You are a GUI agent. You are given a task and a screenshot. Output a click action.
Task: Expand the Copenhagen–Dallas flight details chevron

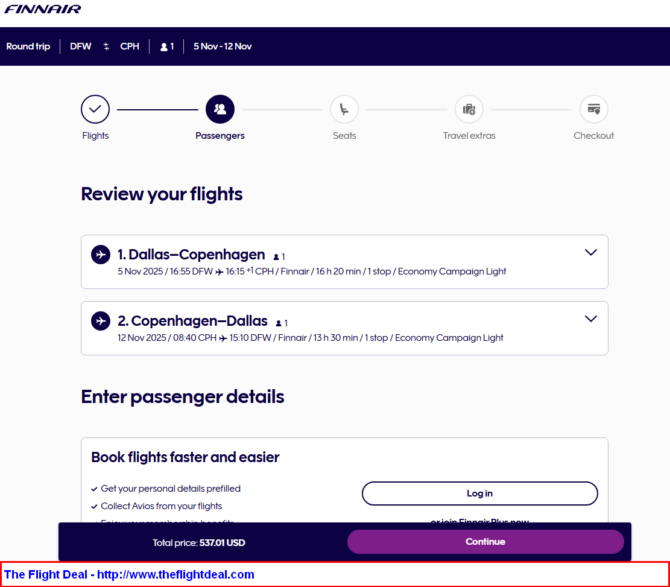(x=591, y=318)
